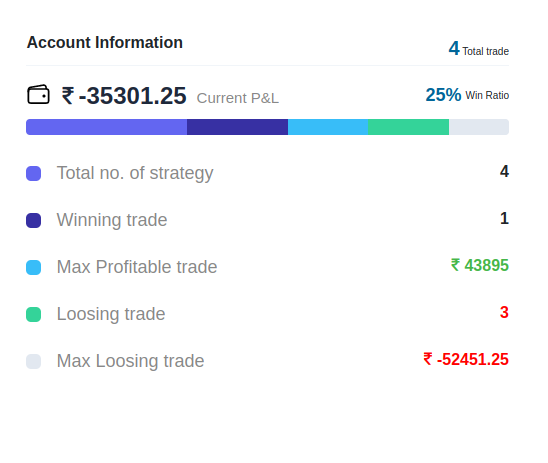Click the green segment of progress bar
This screenshot has width=548, height=463.
(409, 127)
